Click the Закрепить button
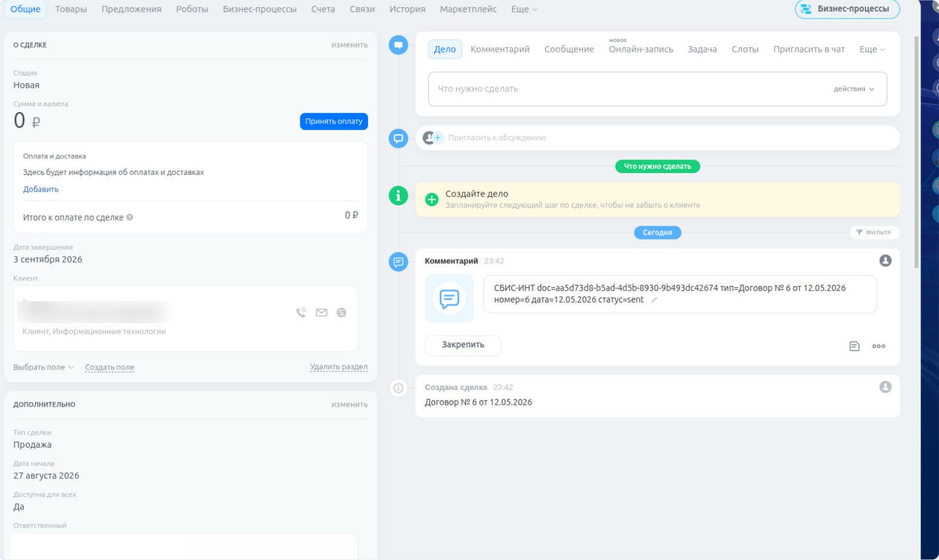Screen dimensions: 939x560 [463, 345]
